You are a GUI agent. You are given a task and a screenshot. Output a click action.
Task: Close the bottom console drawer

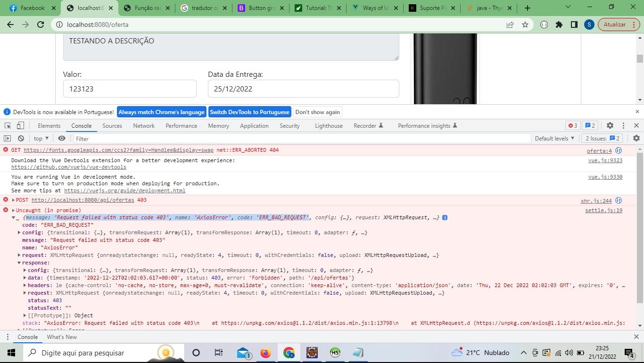click(636, 337)
